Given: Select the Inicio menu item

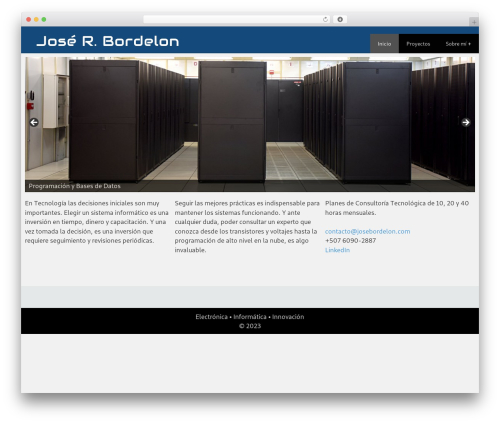Looking at the screenshot, I should tap(384, 44).
